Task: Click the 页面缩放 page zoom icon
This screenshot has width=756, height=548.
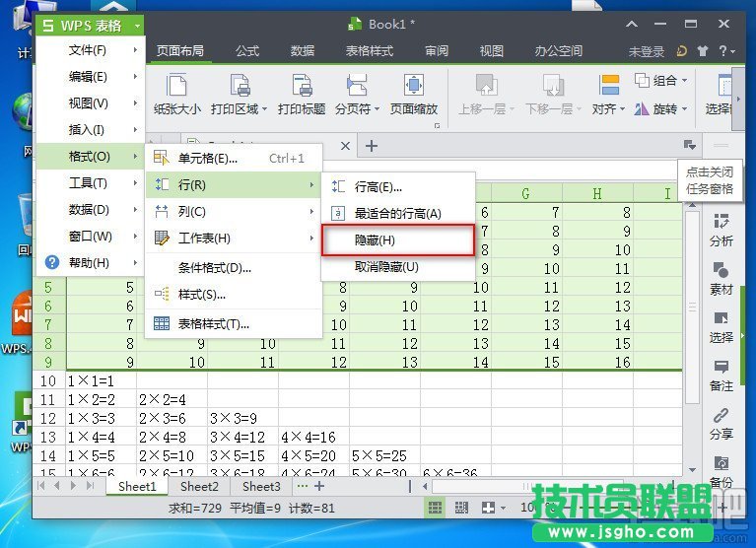Action: 414,86
